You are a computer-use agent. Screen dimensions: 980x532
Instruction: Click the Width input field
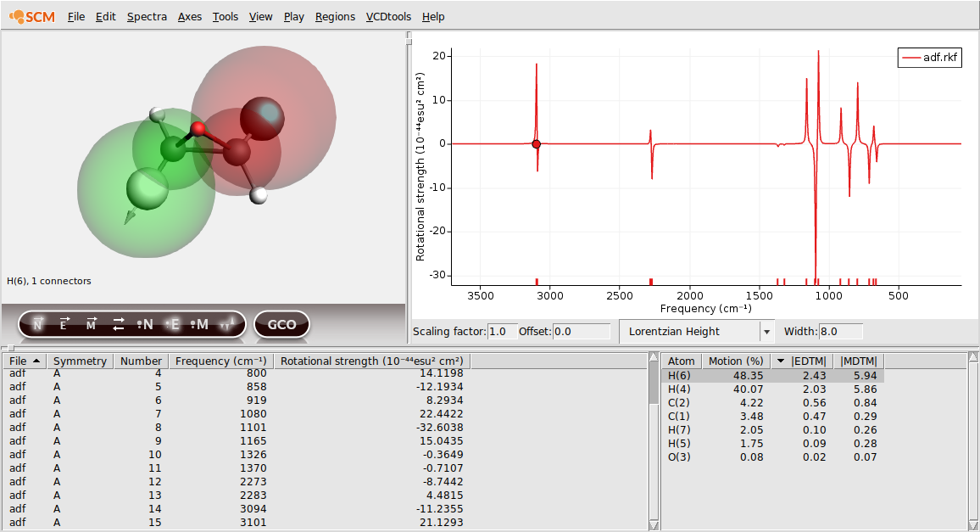pyautogui.click(x=841, y=332)
